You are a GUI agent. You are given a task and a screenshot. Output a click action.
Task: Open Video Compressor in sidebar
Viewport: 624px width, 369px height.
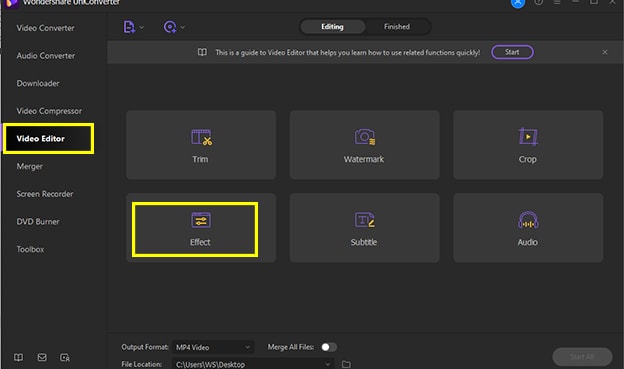pos(49,111)
